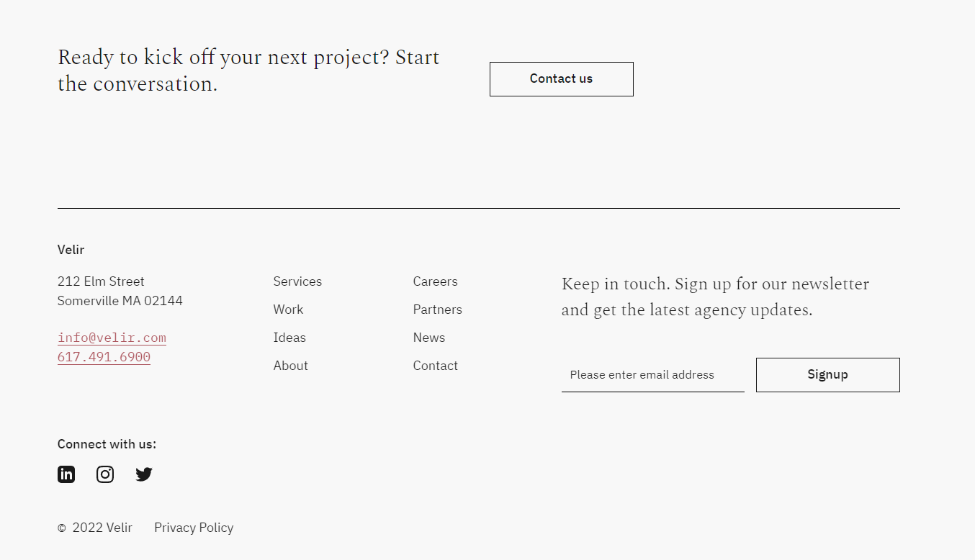
Task: Click the 212 Elm Street address text
Action: coord(101,281)
